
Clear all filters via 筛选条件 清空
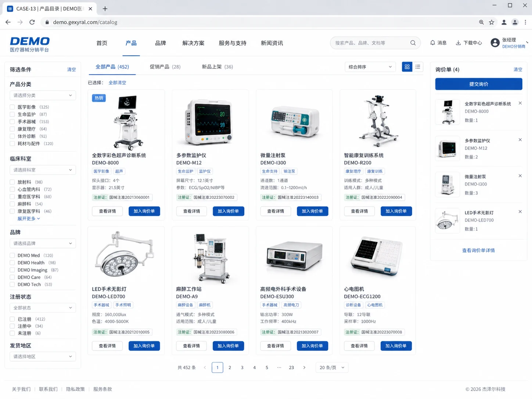pos(72,69)
